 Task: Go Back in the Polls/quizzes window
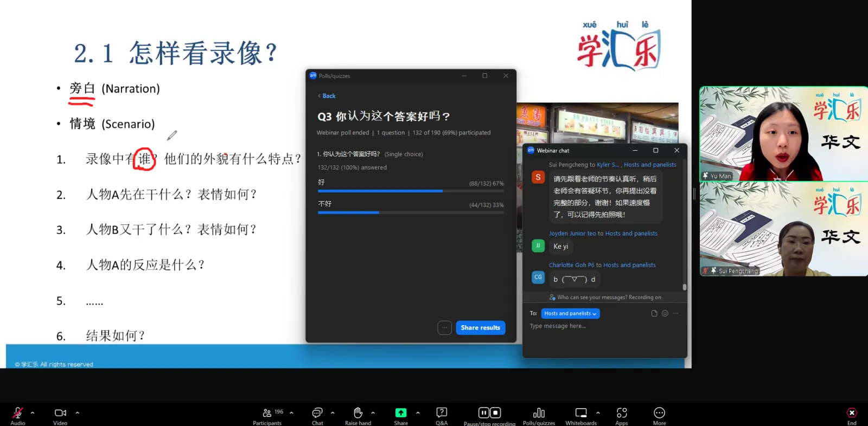tap(327, 96)
